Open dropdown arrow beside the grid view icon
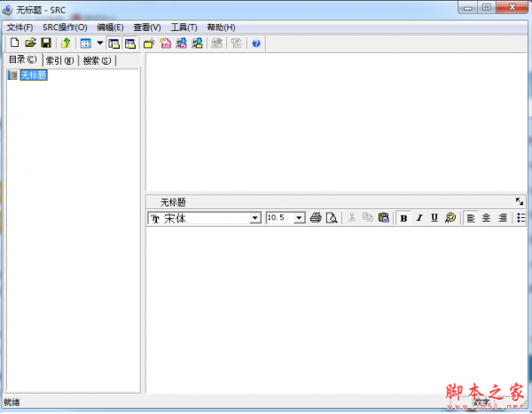 tap(99, 43)
